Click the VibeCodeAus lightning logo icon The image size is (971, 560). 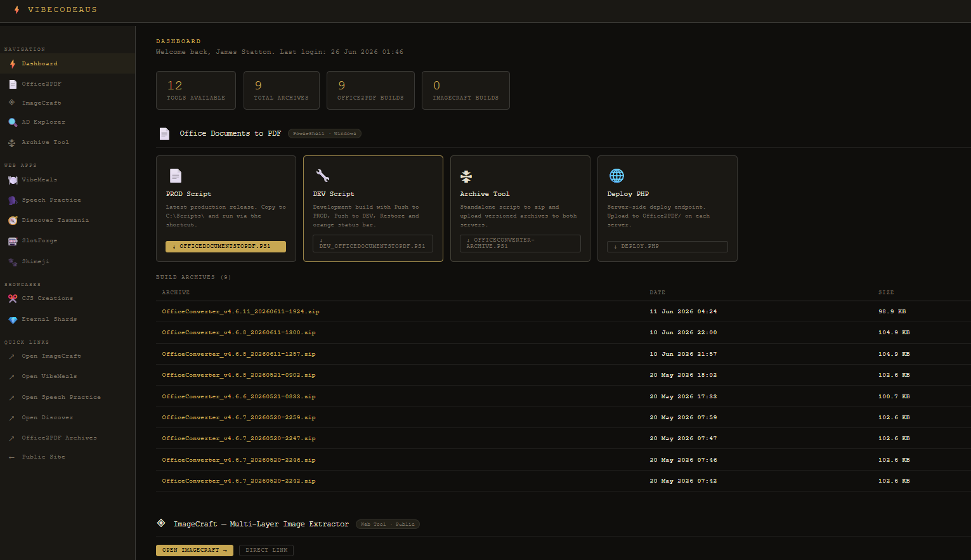click(16, 10)
